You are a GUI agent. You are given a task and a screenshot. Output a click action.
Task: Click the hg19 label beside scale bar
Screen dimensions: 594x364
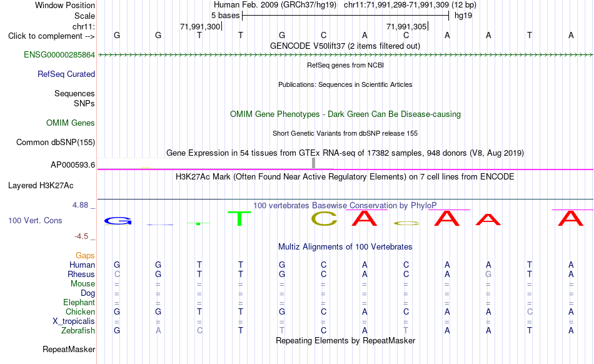(x=463, y=16)
